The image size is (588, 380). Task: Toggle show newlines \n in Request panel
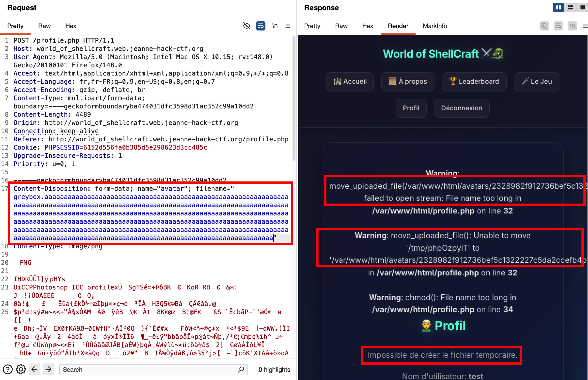click(x=275, y=26)
